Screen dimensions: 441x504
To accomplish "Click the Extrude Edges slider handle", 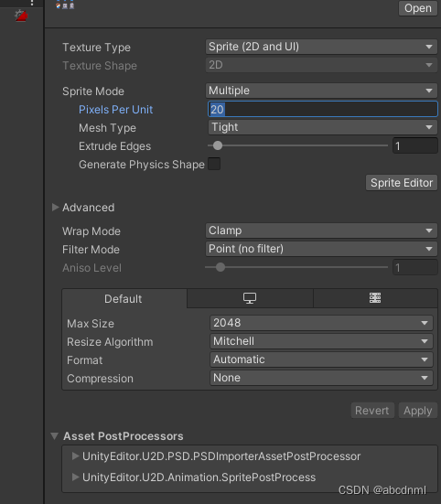I will point(218,145).
